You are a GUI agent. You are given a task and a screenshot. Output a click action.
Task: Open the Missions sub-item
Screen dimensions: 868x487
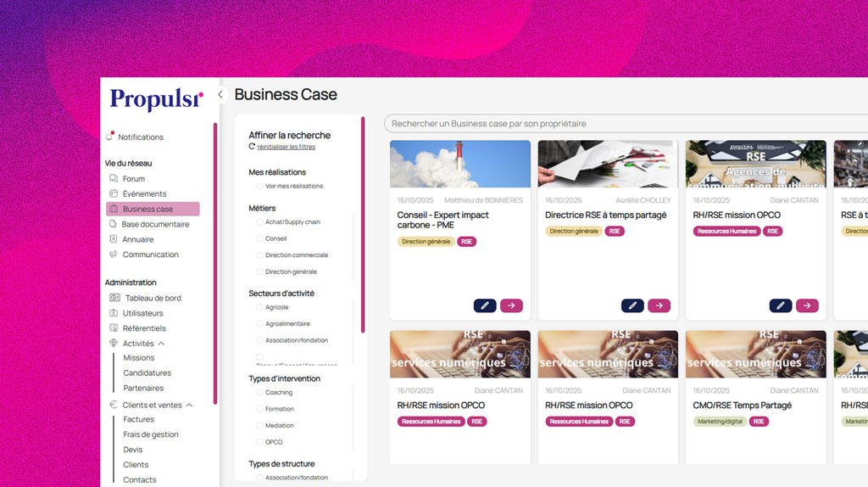[x=138, y=358]
